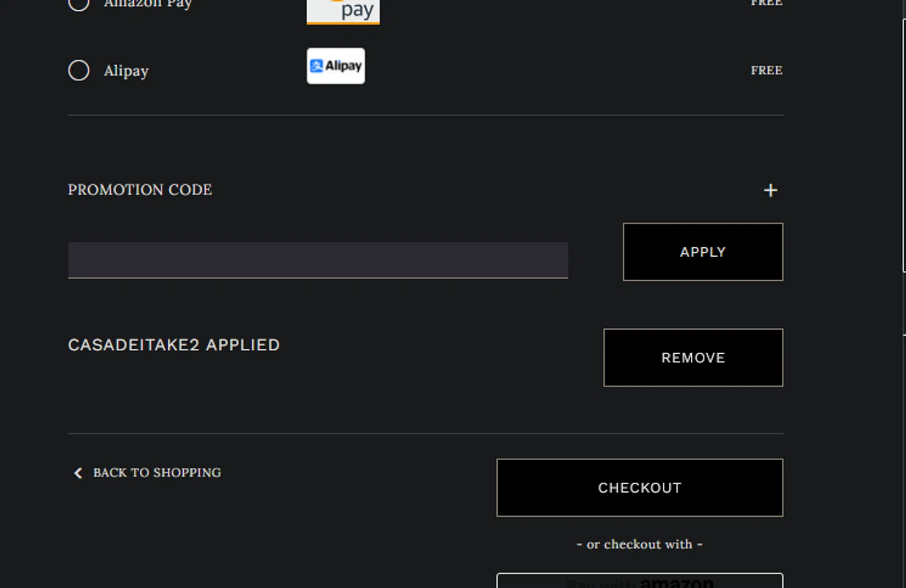Apply the promotion code
The image size is (906, 588).
click(x=703, y=252)
